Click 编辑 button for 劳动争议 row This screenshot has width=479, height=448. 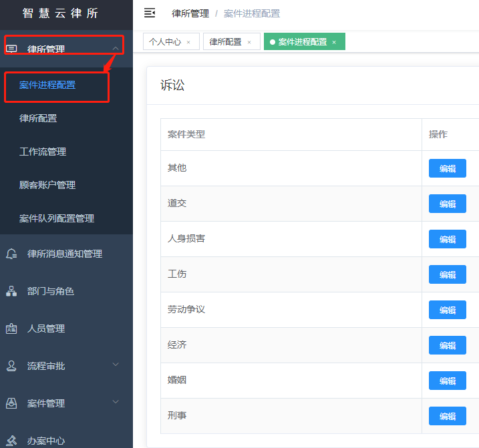pos(447,310)
